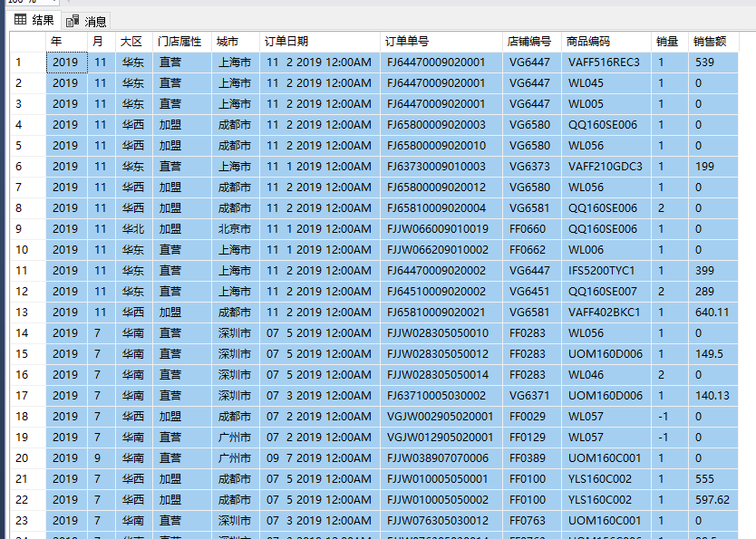This screenshot has height=539, width=756.
Task: Select the 年 column header
Action: [67, 42]
